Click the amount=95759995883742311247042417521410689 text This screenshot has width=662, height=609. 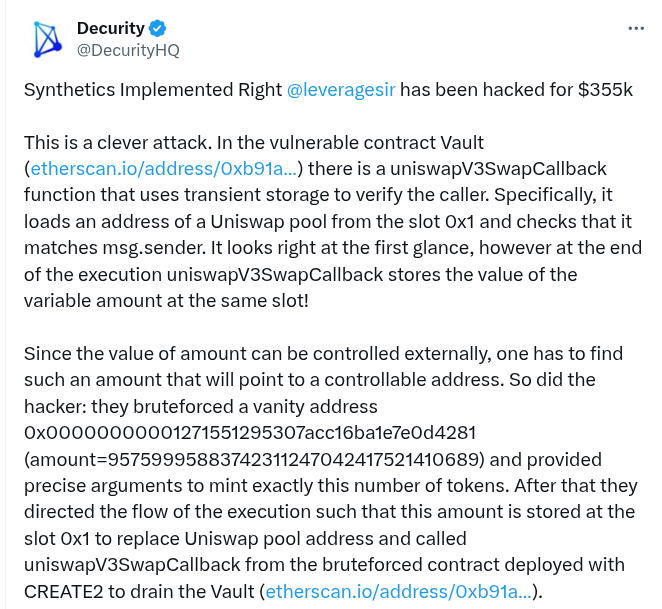254,459
